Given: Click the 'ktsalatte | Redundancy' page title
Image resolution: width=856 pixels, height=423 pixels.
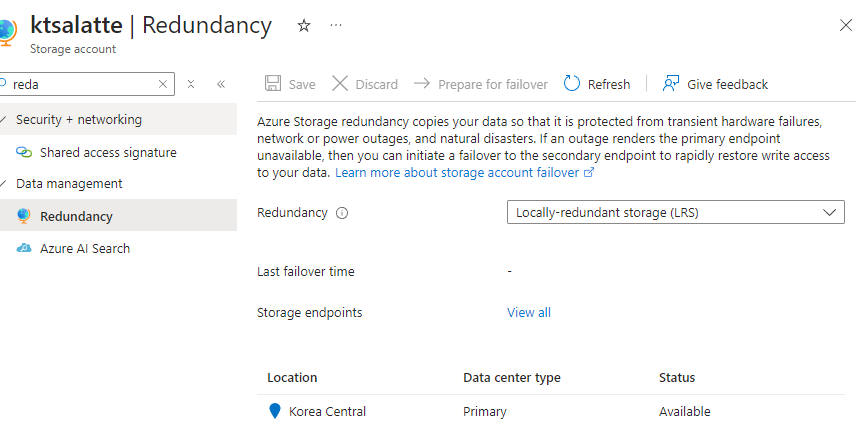Looking at the screenshot, I should 151,25.
